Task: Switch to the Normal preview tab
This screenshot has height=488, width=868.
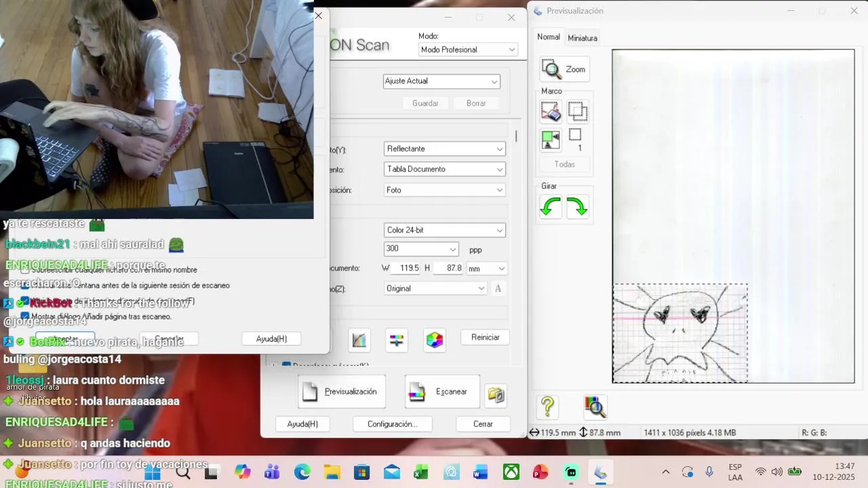Action: [549, 37]
